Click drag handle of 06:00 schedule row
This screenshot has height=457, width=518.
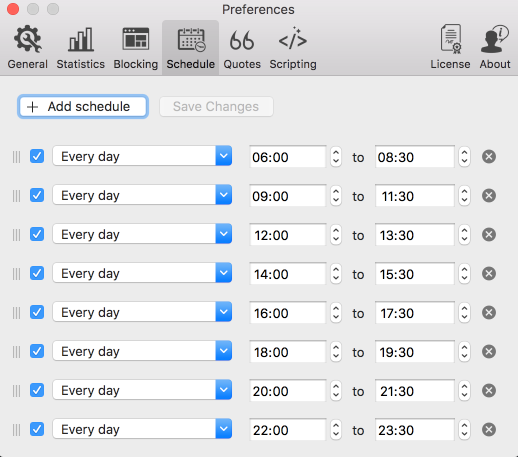[x=16, y=157]
